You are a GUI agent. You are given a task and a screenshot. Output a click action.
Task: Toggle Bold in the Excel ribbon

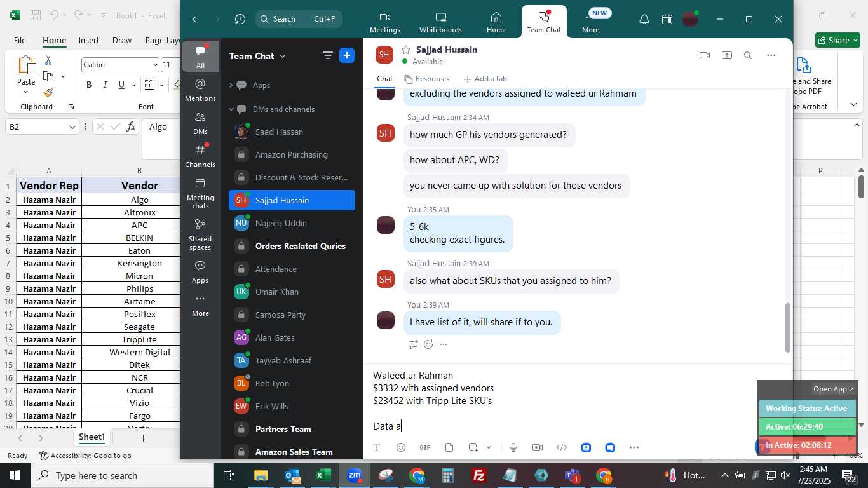tap(89, 85)
